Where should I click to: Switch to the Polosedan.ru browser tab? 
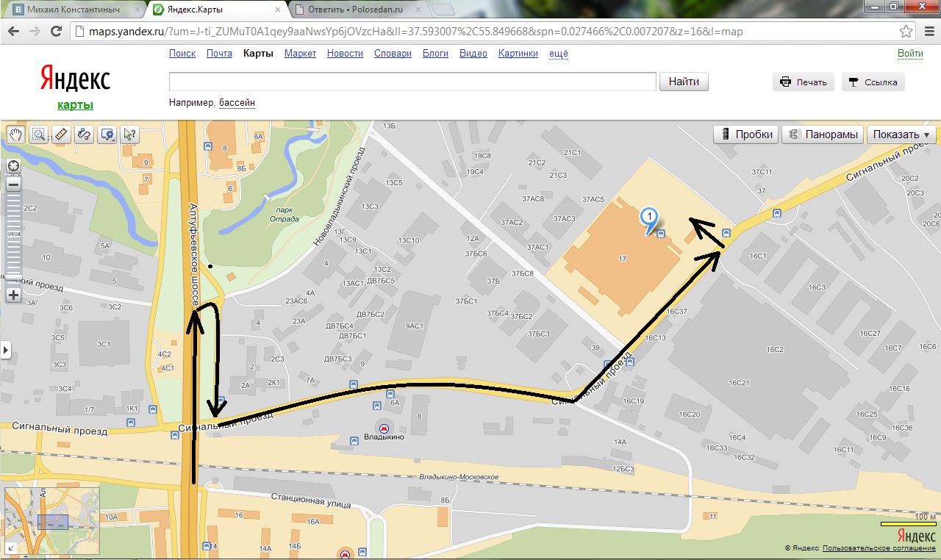click(355, 10)
